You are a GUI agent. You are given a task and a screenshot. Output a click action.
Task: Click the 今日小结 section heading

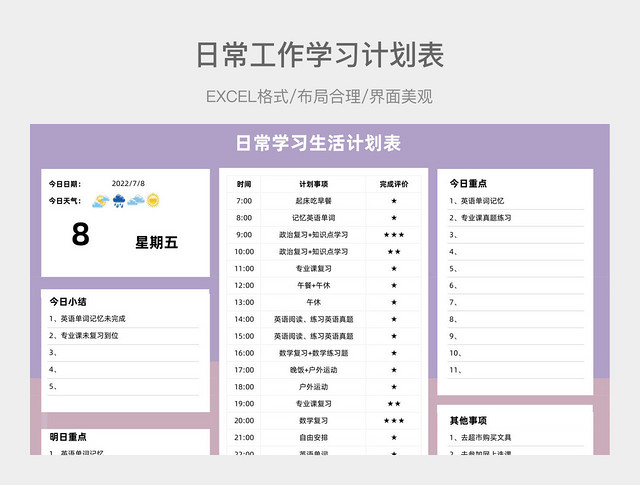(68, 302)
